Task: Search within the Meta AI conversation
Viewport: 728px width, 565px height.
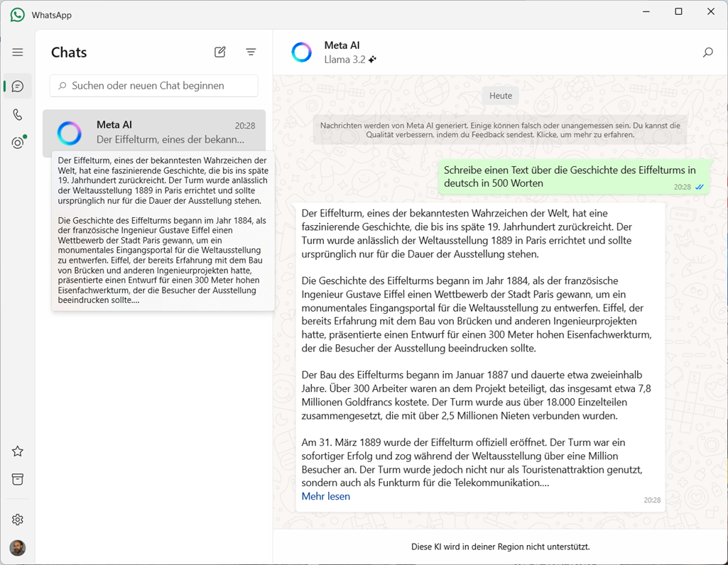Action: [x=707, y=53]
